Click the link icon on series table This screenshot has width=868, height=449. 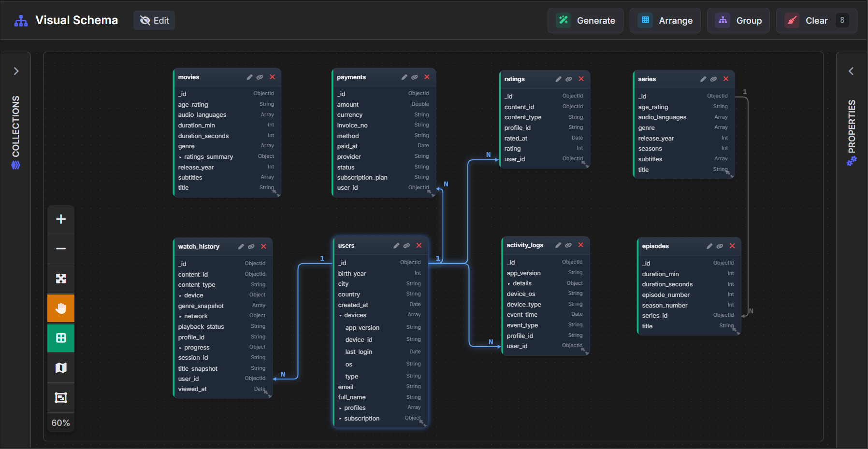pyautogui.click(x=713, y=79)
